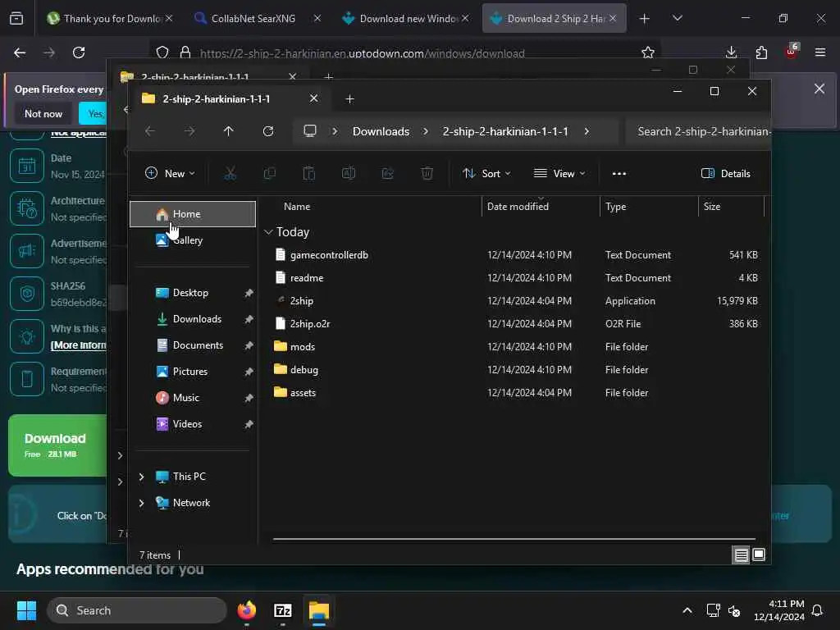Go back in Firefox browser

[x=20, y=52]
